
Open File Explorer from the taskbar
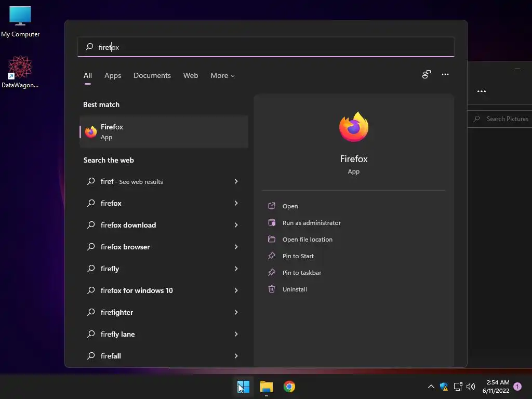[x=267, y=387]
